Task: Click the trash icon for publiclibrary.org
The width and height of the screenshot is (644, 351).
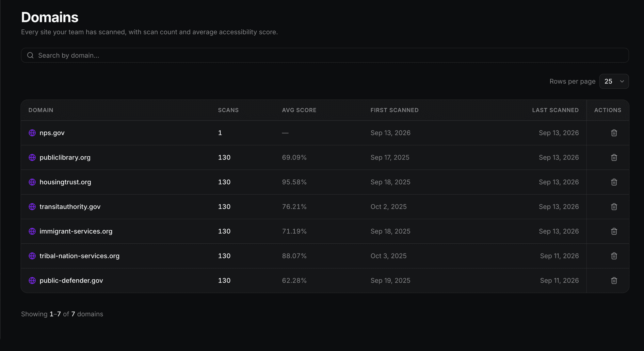Action: click(614, 157)
